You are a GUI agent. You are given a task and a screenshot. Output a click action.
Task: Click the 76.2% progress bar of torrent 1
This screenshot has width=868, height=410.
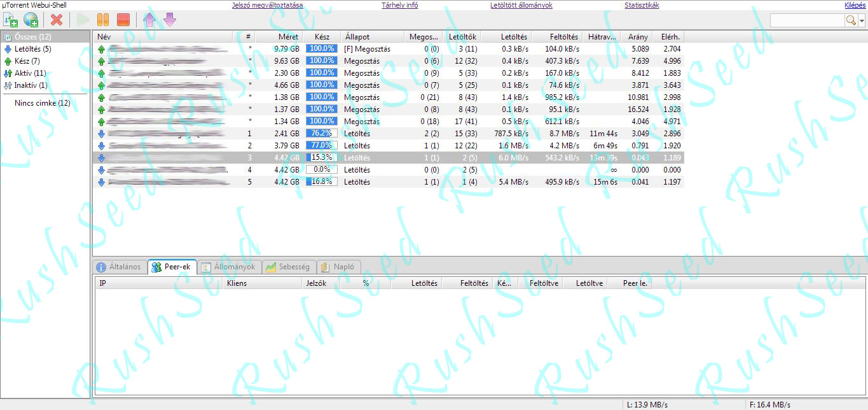[321, 134]
